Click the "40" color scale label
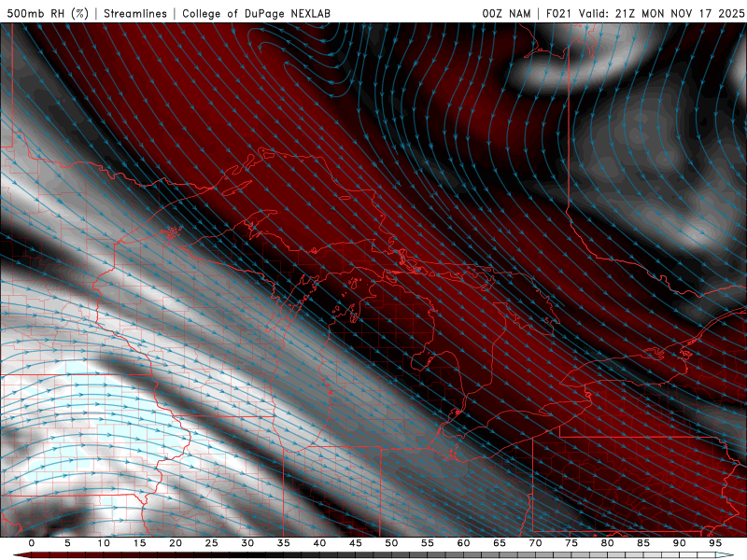Viewport: 747px width, 560px height. (319, 543)
